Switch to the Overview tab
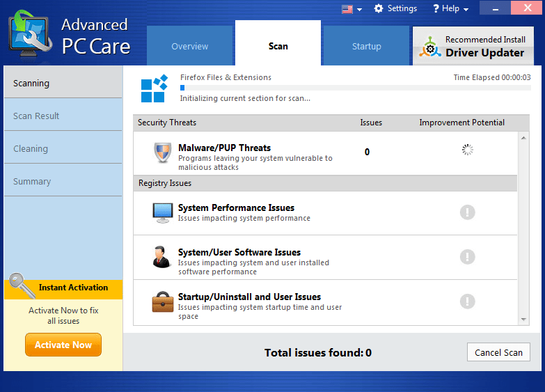This screenshot has width=545, height=392. click(x=190, y=45)
